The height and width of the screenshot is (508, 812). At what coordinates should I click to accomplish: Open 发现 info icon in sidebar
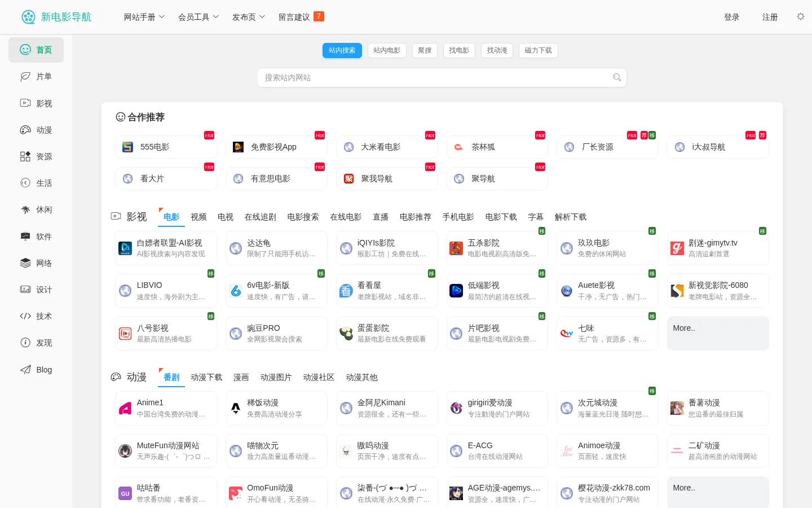25,343
